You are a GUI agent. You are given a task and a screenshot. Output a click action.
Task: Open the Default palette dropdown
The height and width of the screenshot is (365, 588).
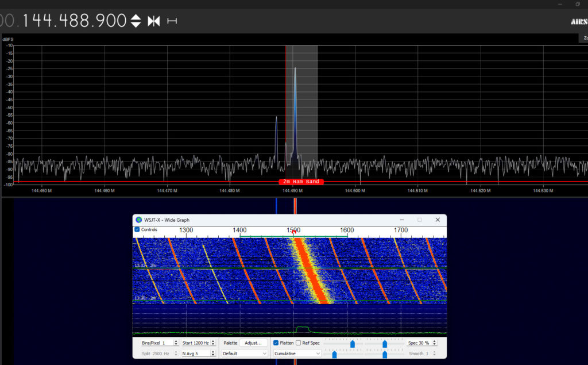[x=245, y=354]
